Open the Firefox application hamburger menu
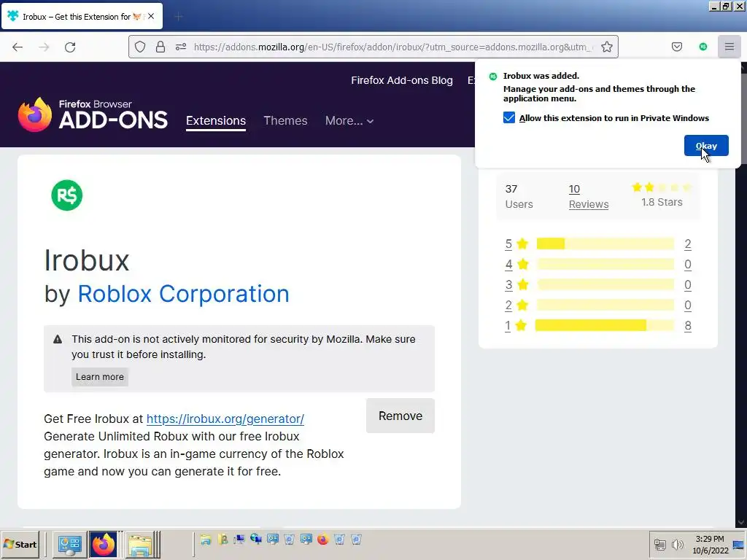Image resolution: width=747 pixels, height=560 pixels. [x=729, y=47]
